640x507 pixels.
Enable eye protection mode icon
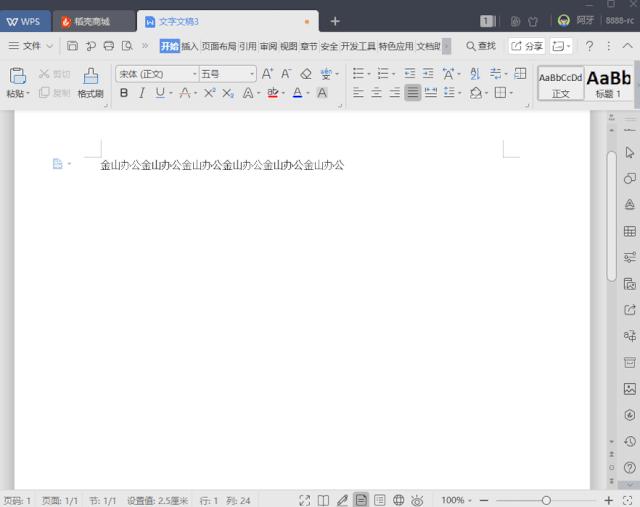(417, 500)
